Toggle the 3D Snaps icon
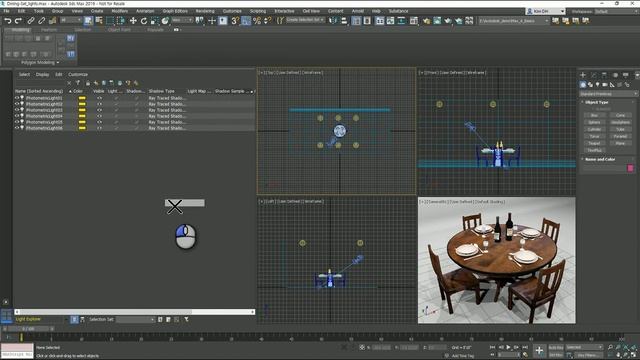 click(235, 20)
